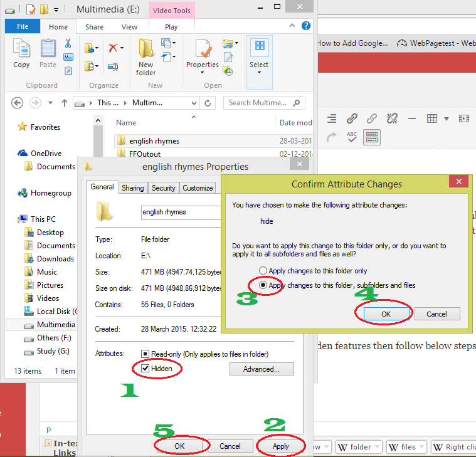
Task: Click the Refresh icon beside the address bar
Action: pos(208,103)
